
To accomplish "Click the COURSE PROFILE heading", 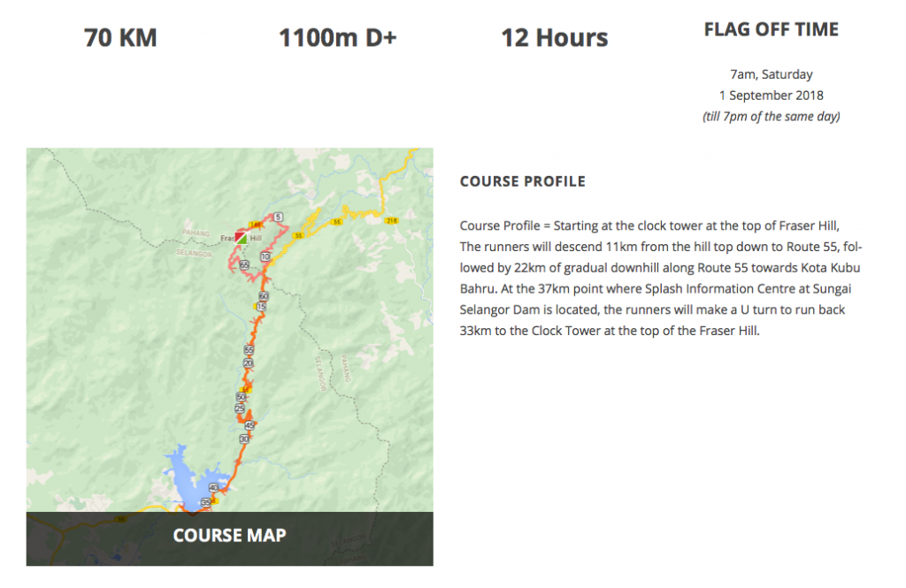I will 522,181.
